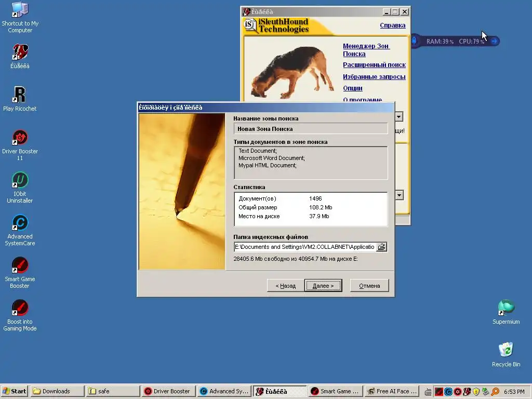
Task: Open the upper dropdown arrow in the bloodhound window
Action: pyautogui.click(x=399, y=117)
